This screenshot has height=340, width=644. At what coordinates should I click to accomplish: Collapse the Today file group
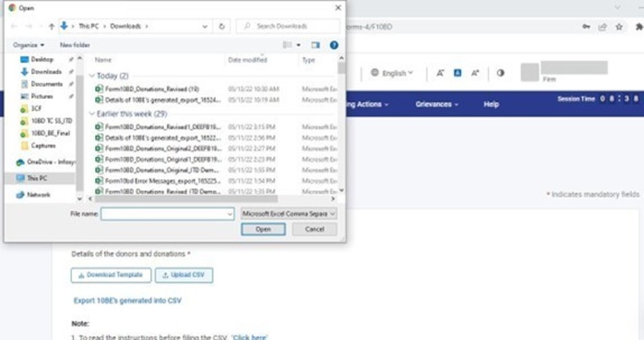click(93, 76)
